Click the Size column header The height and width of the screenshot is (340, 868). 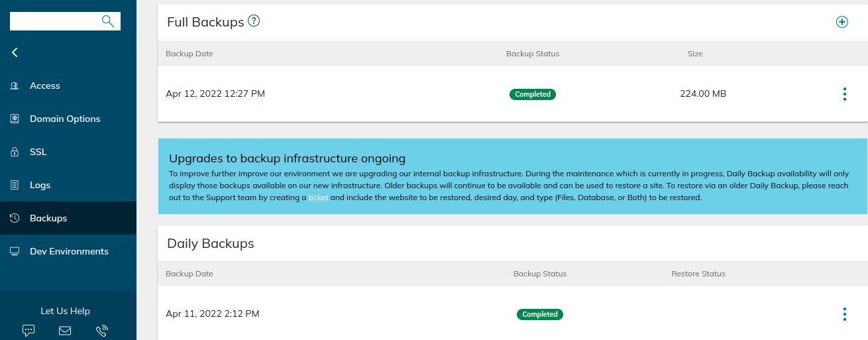(x=695, y=54)
